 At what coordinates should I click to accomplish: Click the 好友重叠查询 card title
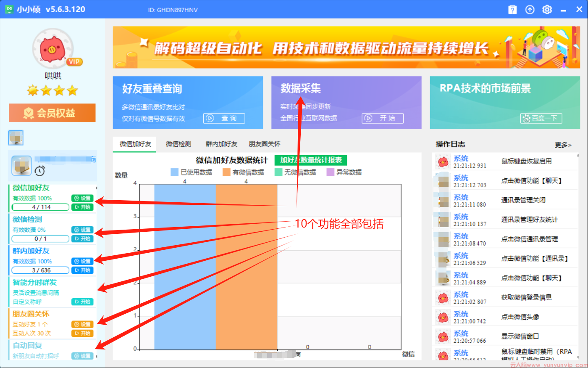tap(152, 88)
